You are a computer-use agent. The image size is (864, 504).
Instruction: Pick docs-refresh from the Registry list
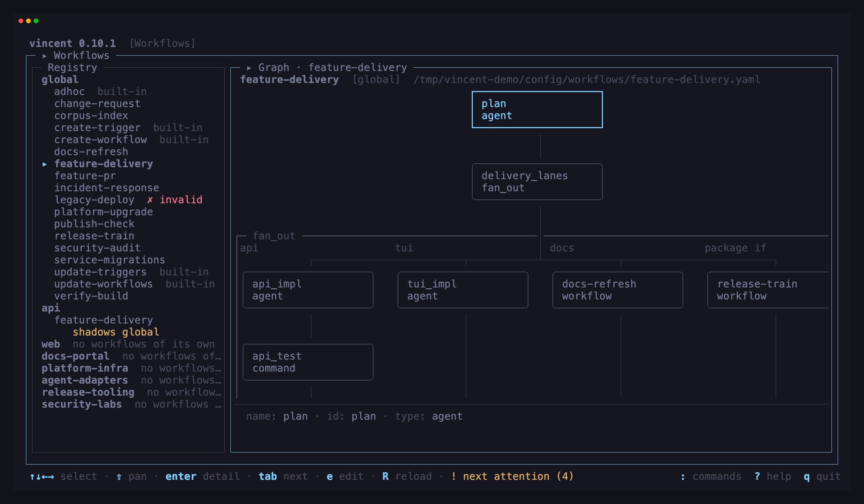[x=91, y=152]
